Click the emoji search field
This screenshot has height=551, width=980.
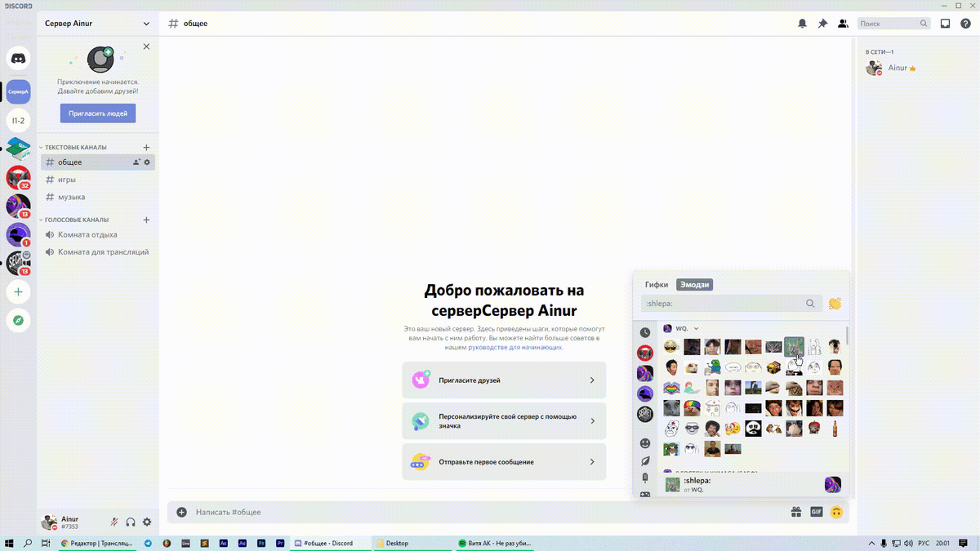[x=730, y=304]
